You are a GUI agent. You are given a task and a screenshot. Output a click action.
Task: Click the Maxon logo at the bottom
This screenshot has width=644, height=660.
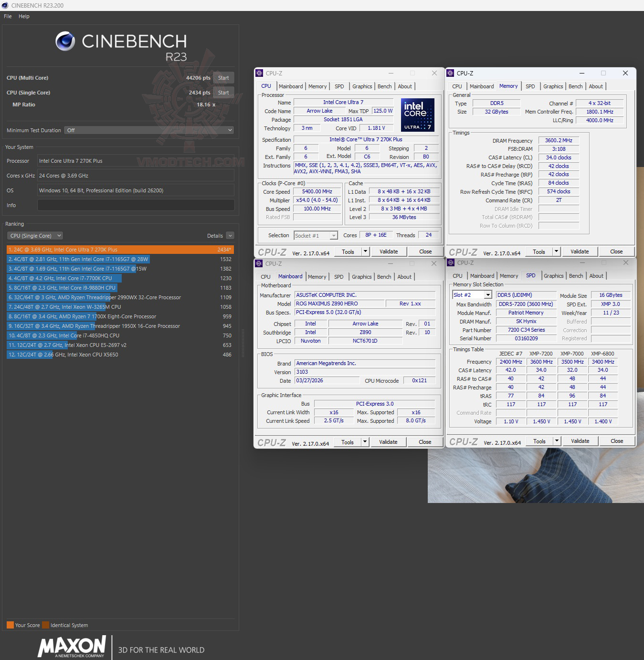tap(72, 647)
